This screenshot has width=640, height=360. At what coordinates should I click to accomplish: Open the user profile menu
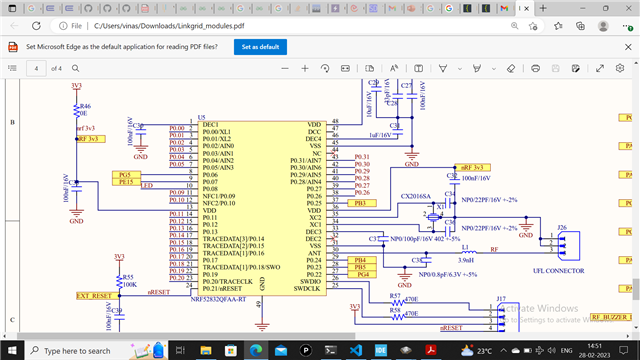pos(603,26)
